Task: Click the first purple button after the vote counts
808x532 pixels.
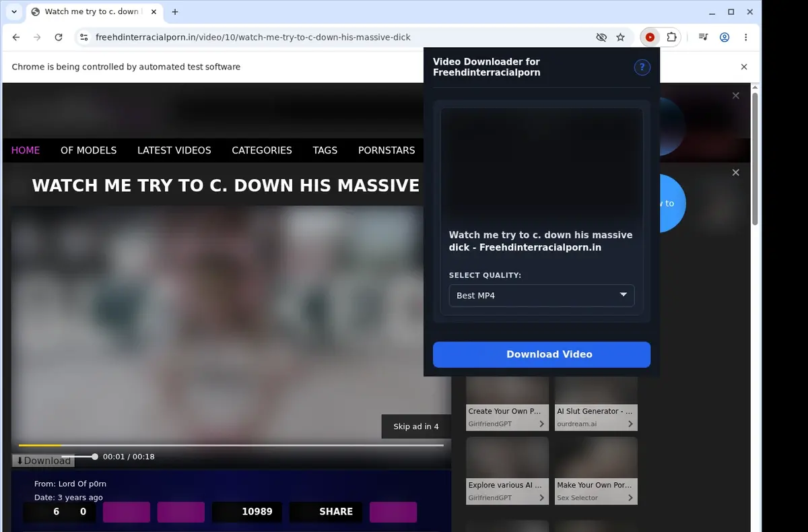Action: pyautogui.click(x=127, y=512)
